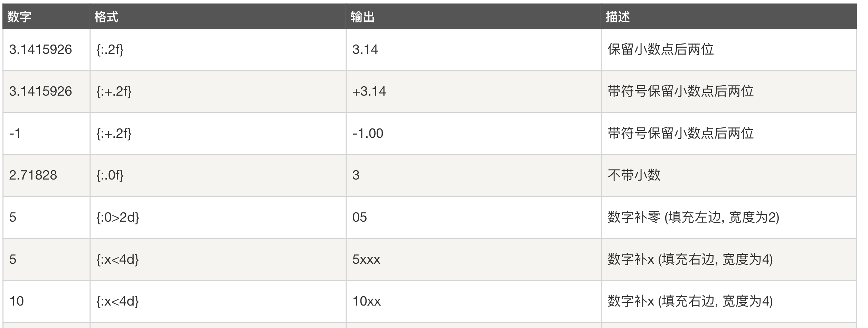Click the -1 number cell

point(15,134)
